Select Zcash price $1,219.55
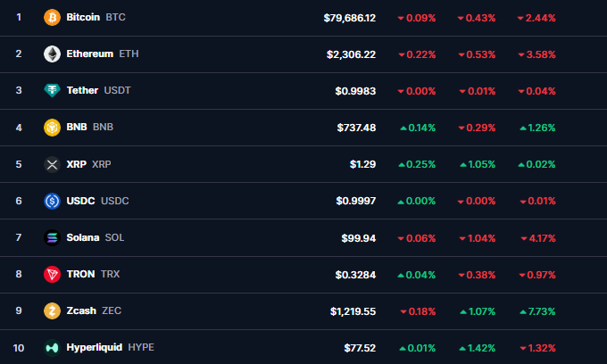This screenshot has height=364, width=607. click(353, 311)
